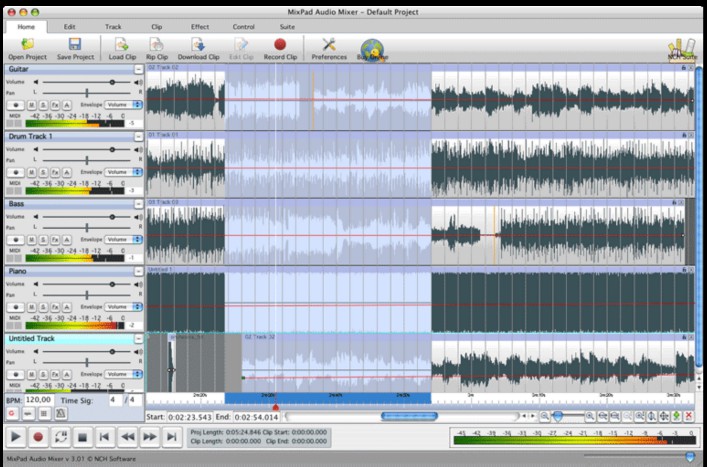
Task: Click the Save Project toolbar icon
Action: click(x=75, y=45)
